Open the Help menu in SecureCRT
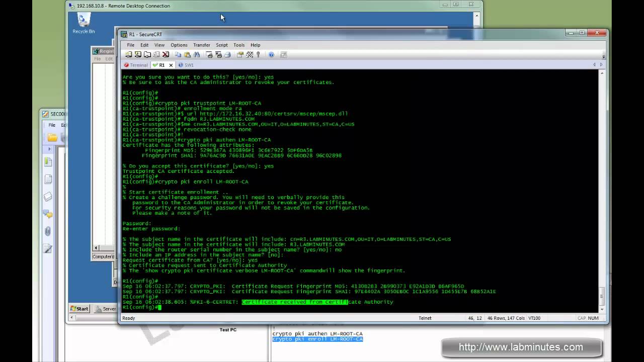The height and width of the screenshot is (362, 644). [255, 45]
